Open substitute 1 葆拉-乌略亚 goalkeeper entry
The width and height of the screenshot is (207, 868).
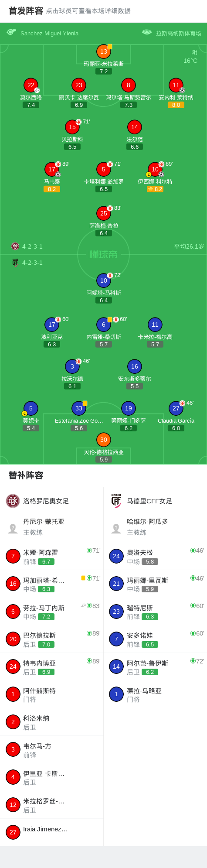[155, 694]
